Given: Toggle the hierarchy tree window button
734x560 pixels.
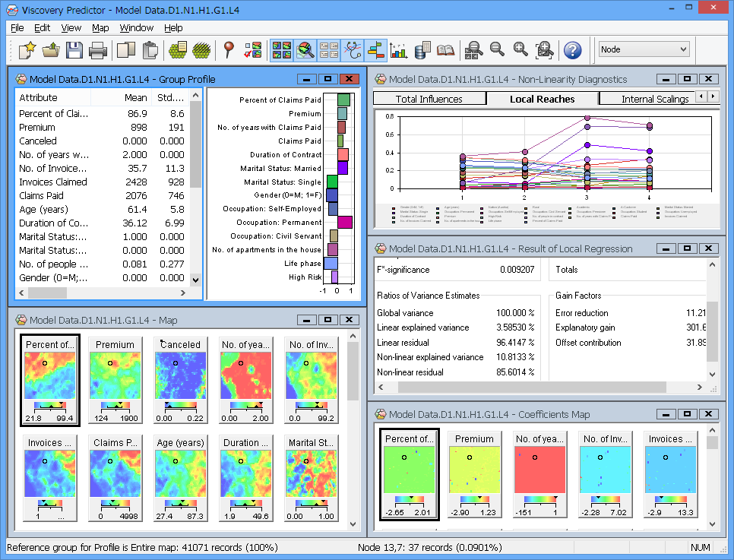Looking at the screenshot, I should pos(376,50).
